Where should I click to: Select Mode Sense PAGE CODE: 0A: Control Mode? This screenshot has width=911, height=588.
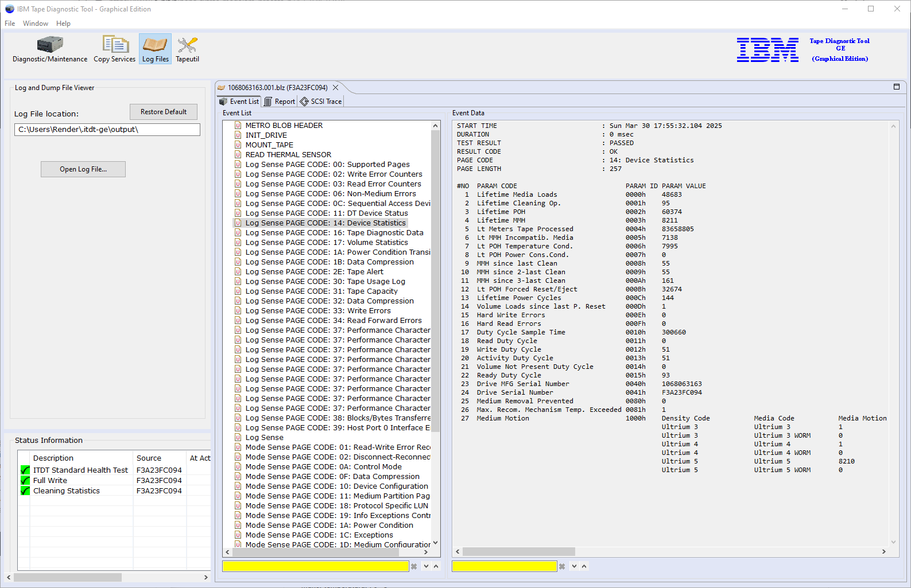coord(324,466)
